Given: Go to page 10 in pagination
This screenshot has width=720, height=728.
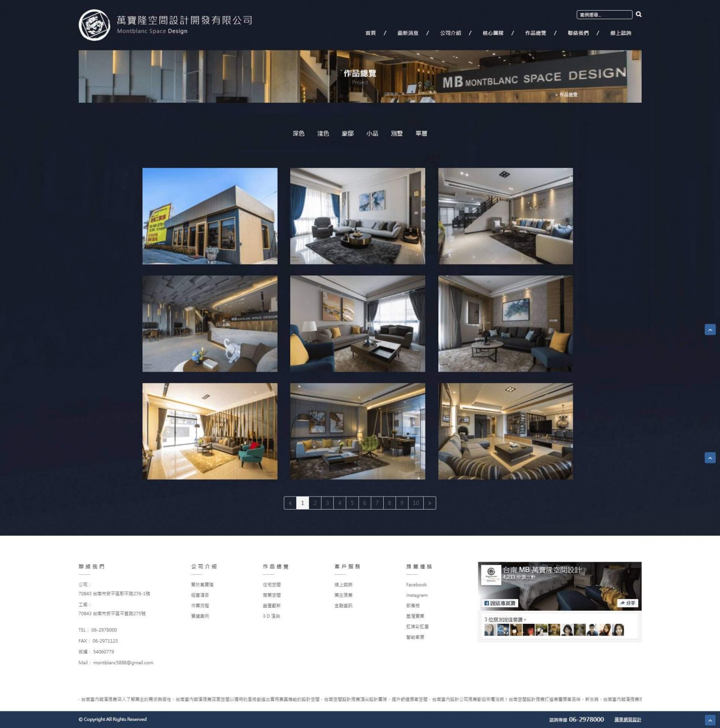Looking at the screenshot, I should point(416,503).
